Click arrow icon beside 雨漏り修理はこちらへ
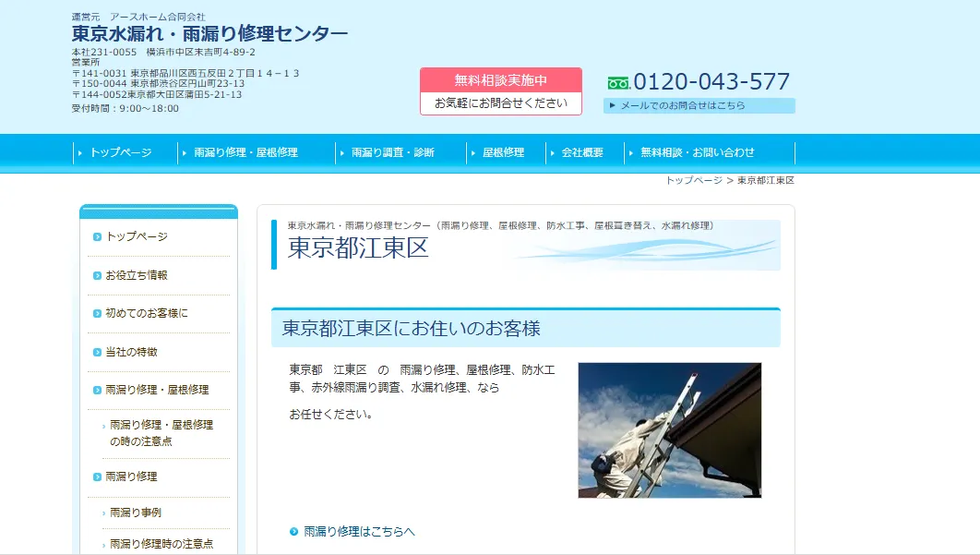 pos(294,532)
